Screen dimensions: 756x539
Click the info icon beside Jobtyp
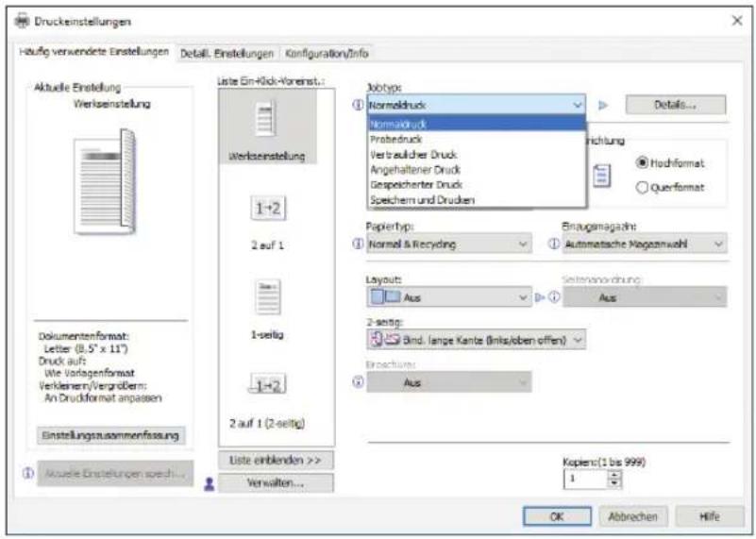pos(358,105)
